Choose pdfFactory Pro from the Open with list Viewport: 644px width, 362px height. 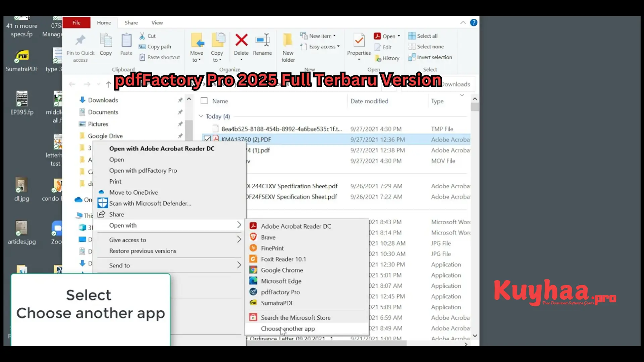click(280, 292)
